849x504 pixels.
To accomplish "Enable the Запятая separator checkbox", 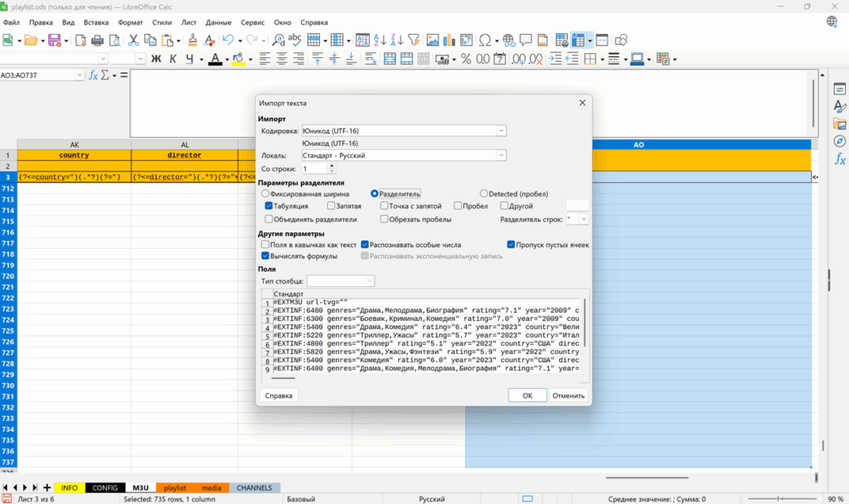I will point(332,206).
